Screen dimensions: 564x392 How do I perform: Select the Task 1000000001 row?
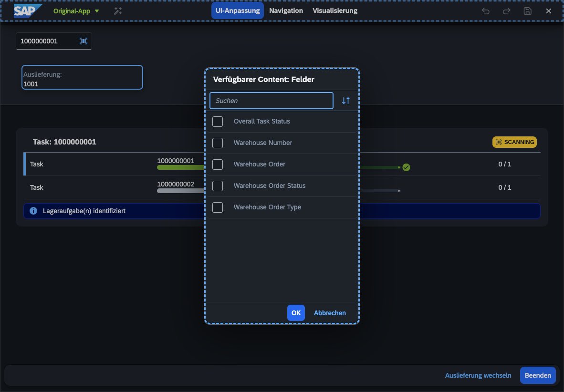tap(282, 164)
